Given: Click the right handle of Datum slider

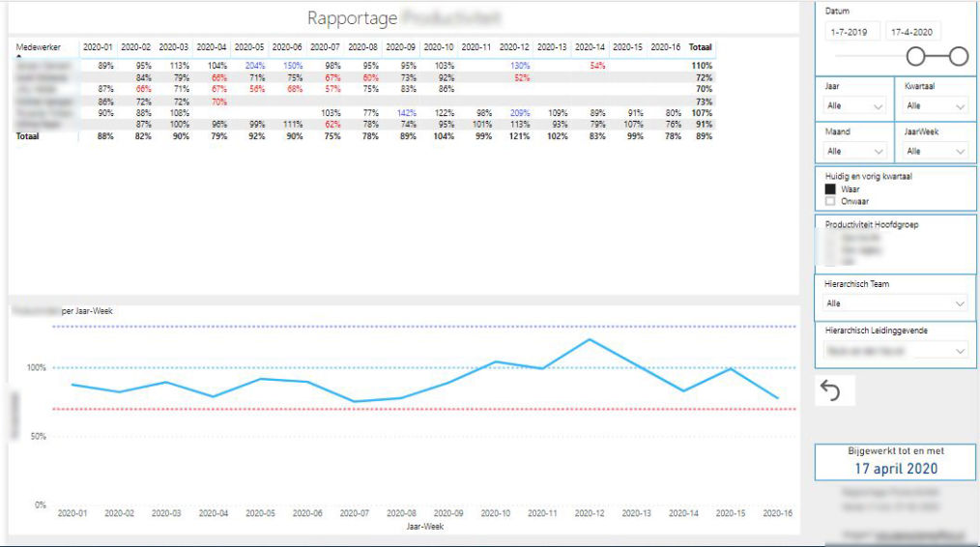Looking at the screenshot, I should click(x=959, y=56).
